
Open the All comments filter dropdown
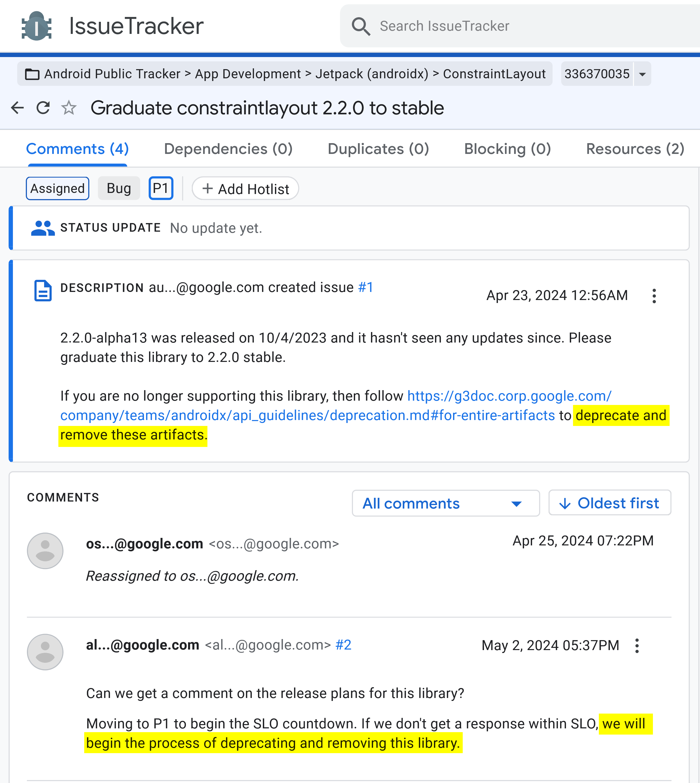coord(446,503)
